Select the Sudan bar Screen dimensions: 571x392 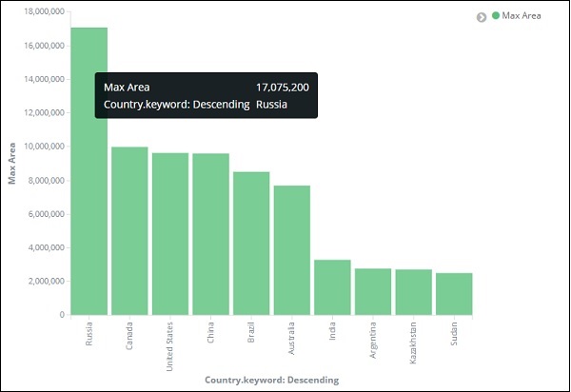[454, 294]
